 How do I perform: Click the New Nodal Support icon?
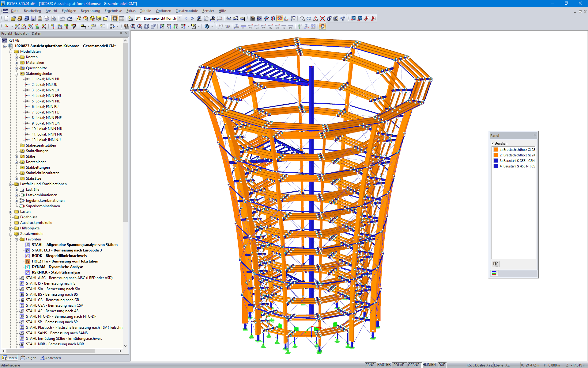pos(37,26)
